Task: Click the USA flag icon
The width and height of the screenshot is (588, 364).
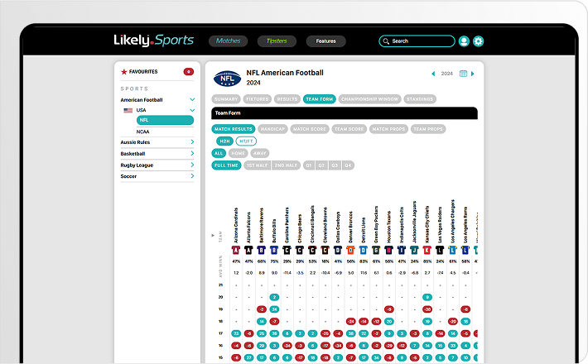Action: (x=128, y=110)
